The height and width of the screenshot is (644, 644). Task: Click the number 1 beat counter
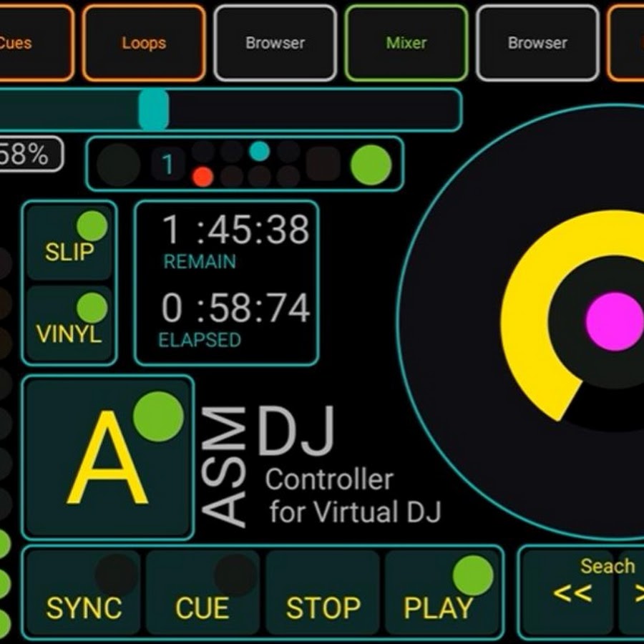[167, 165]
